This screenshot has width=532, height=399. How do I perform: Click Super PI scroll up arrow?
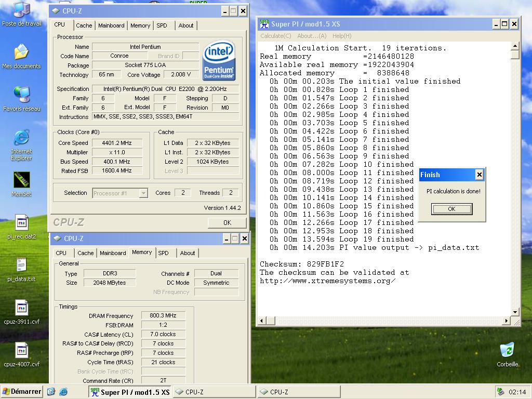pyautogui.click(x=515, y=46)
